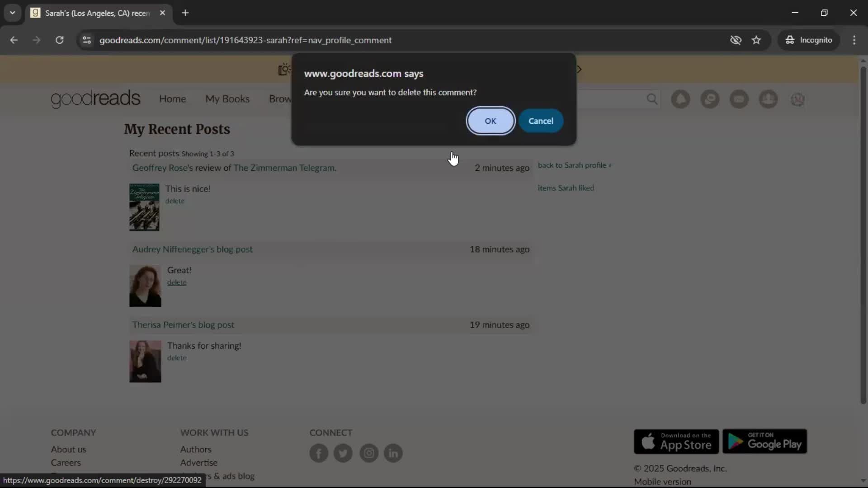Screen dimensions: 868x488
Task: Open The Zimmerman Telegram book link
Action: pyautogui.click(x=285, y=168)
